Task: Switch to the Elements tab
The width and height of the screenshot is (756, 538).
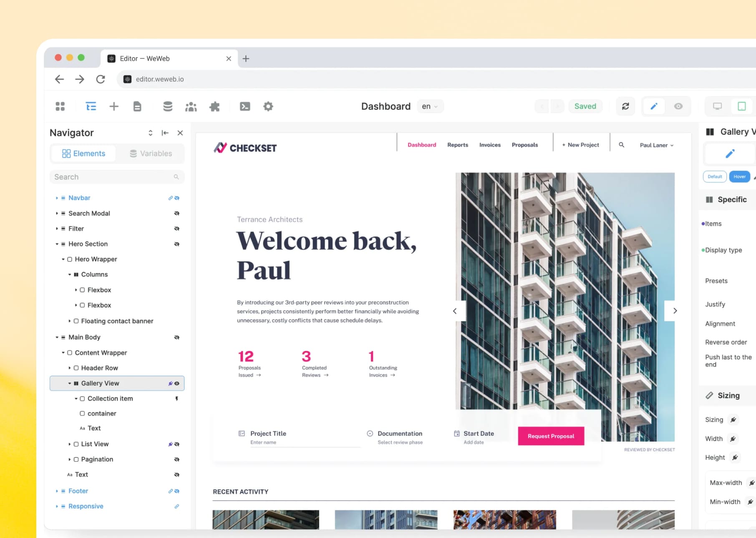Action: point(83,153)
